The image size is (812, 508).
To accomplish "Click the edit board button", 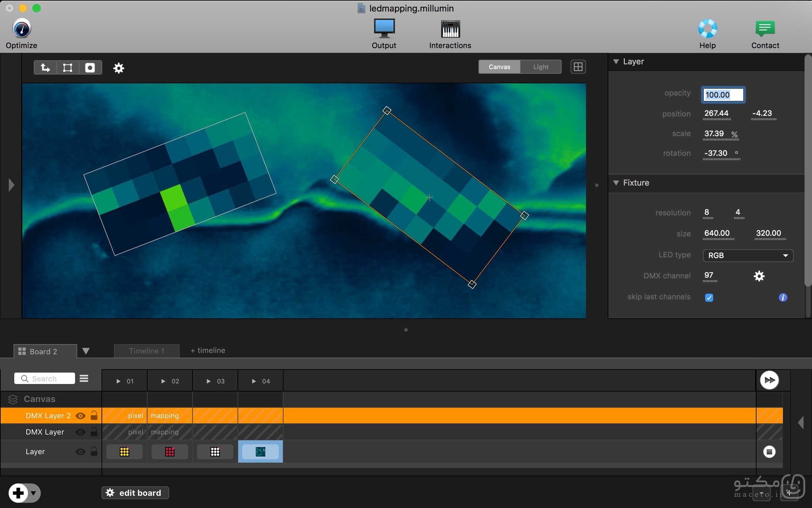I will pyautogui.click(x=135, y=493).
